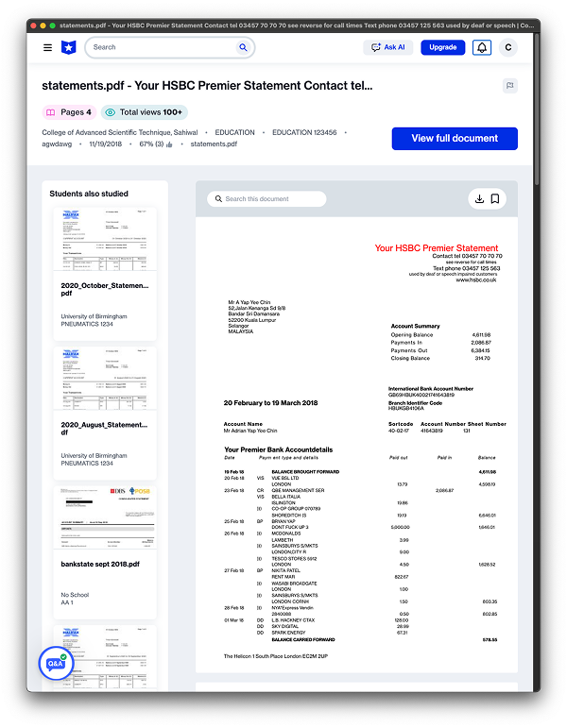This screenshot has width=567, height=728.
Task: Open bankstate sept 2018.pdf title
Action: click(100, 564)
